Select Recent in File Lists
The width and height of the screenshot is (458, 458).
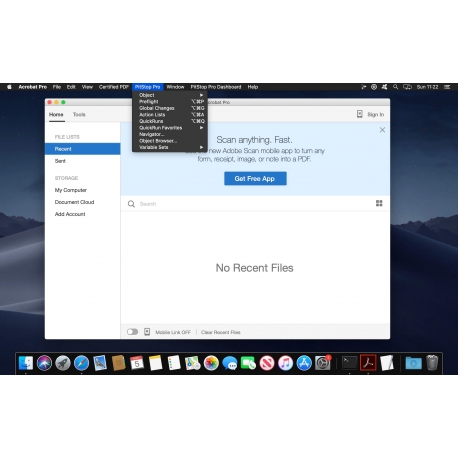coord(83,149)
